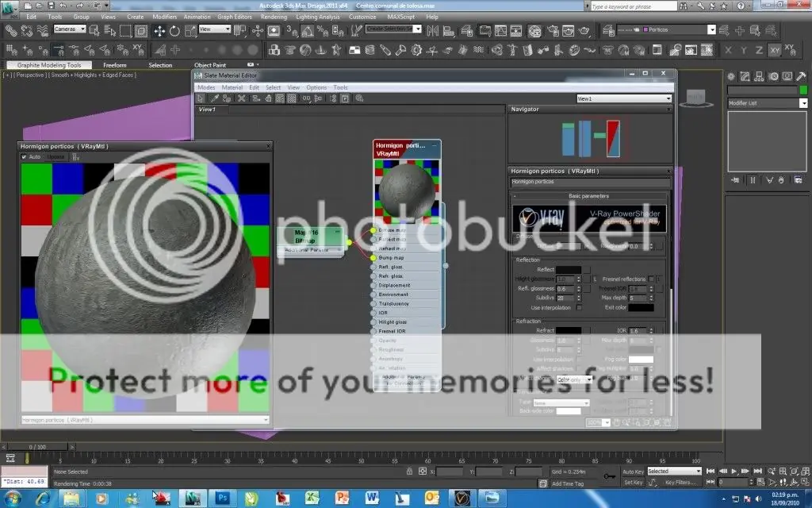Select the Select and Rotate tool
Screen dimensions: 812x508
(174, 31)
